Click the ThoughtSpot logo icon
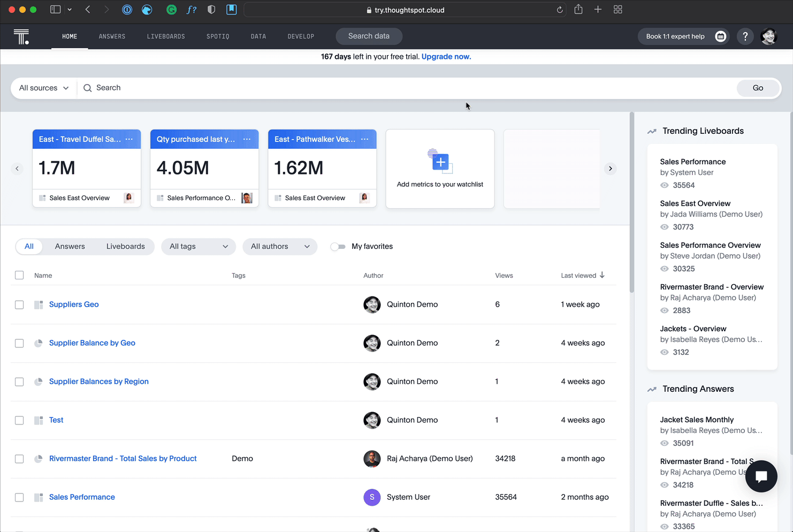 coord(21,36)
